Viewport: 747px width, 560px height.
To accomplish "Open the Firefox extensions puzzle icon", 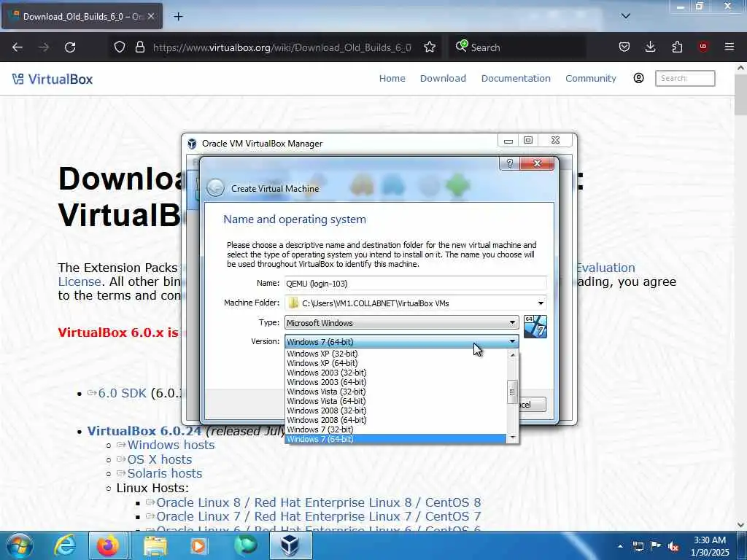I will (x=677, y=47).
